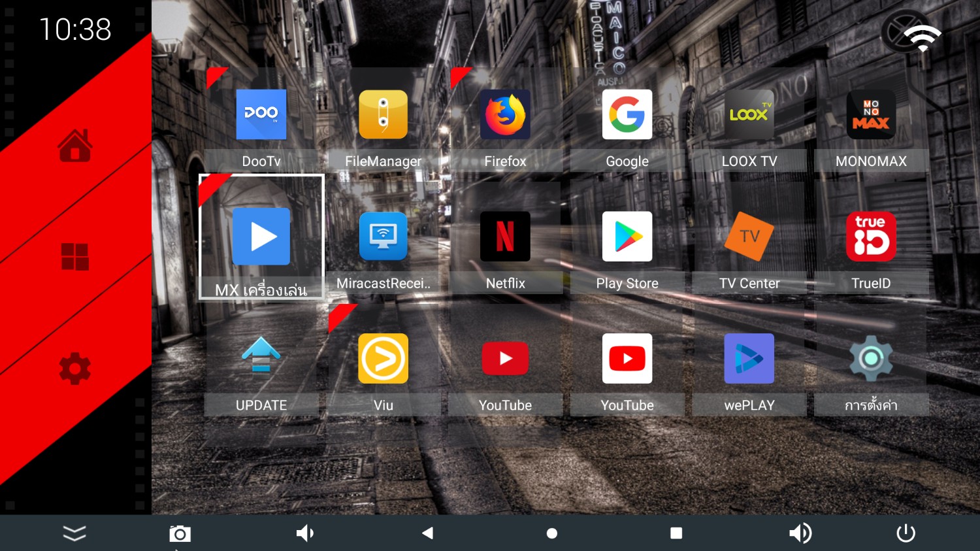
Task: Open the Firefox browser
Action: pyautogui.click(x=505, y=120)
